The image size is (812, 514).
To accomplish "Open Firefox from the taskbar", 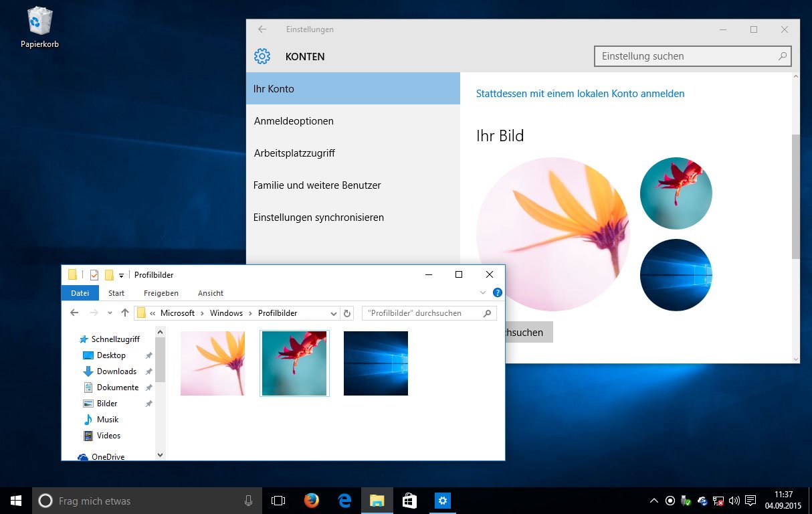I will tap(311, 500).
